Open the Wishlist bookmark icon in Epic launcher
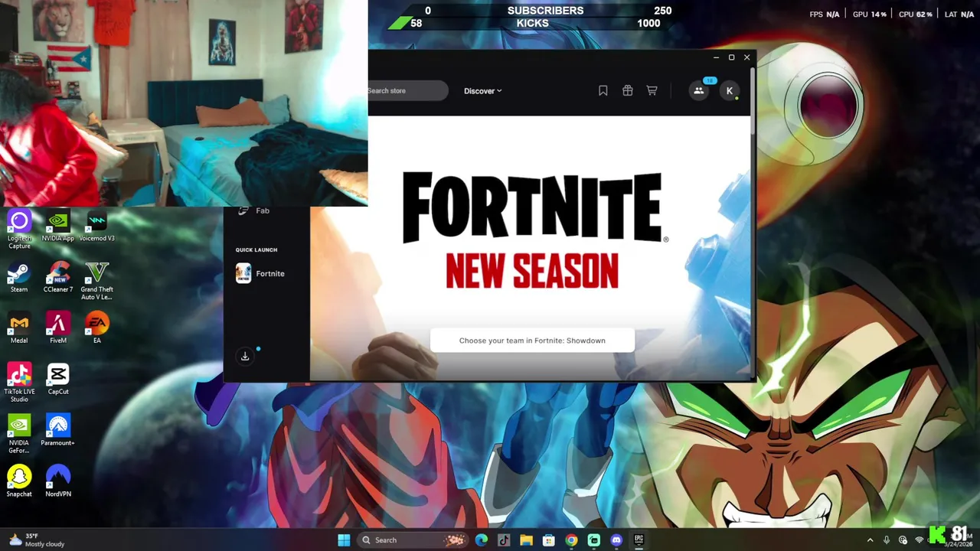This screenshot has width=980, height=551. (x=603, y=90)
